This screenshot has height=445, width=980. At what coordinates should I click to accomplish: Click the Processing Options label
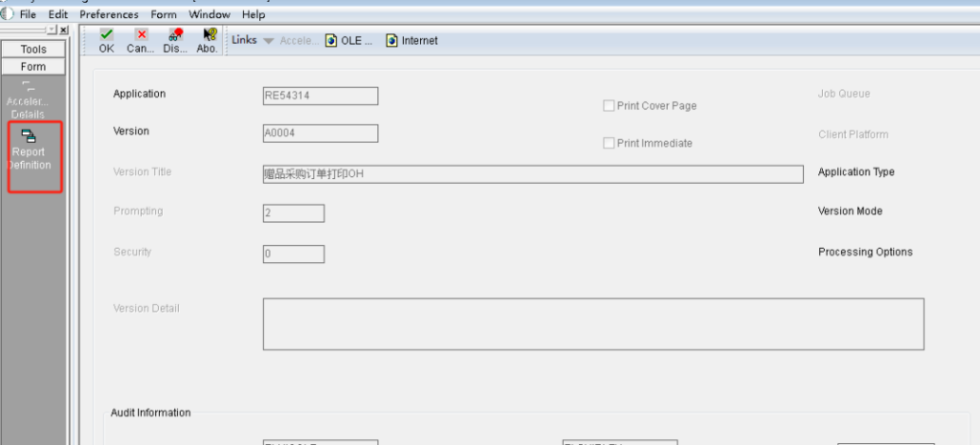pyautogui.click(x=865, y=252)
